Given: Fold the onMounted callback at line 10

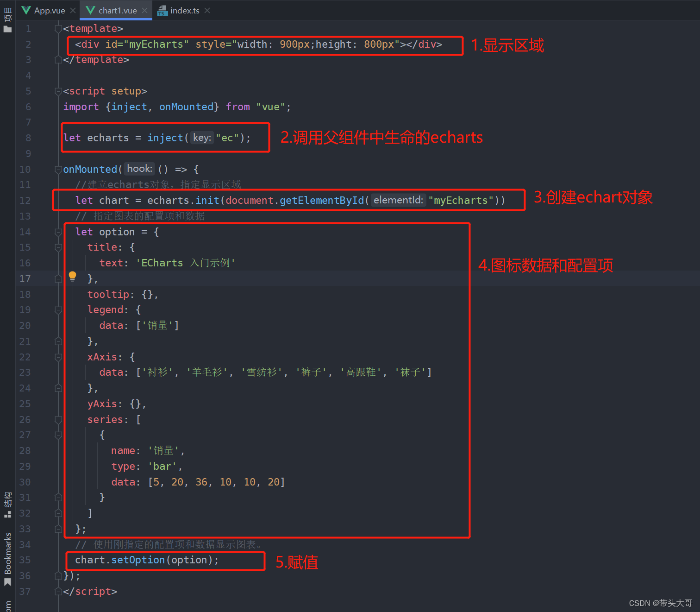Looking at the screenshot, I should coord(58,170).
